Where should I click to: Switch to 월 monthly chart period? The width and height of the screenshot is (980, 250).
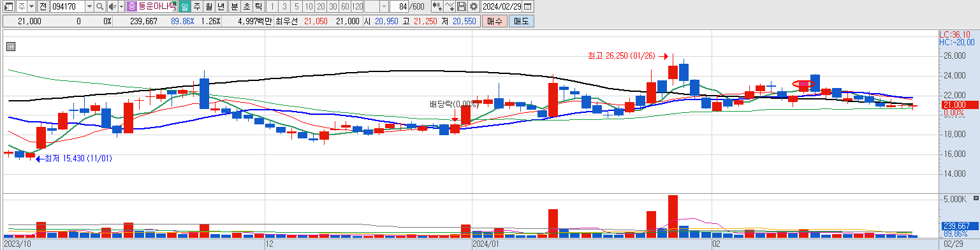pyautogui.click(x=208, y=6)
